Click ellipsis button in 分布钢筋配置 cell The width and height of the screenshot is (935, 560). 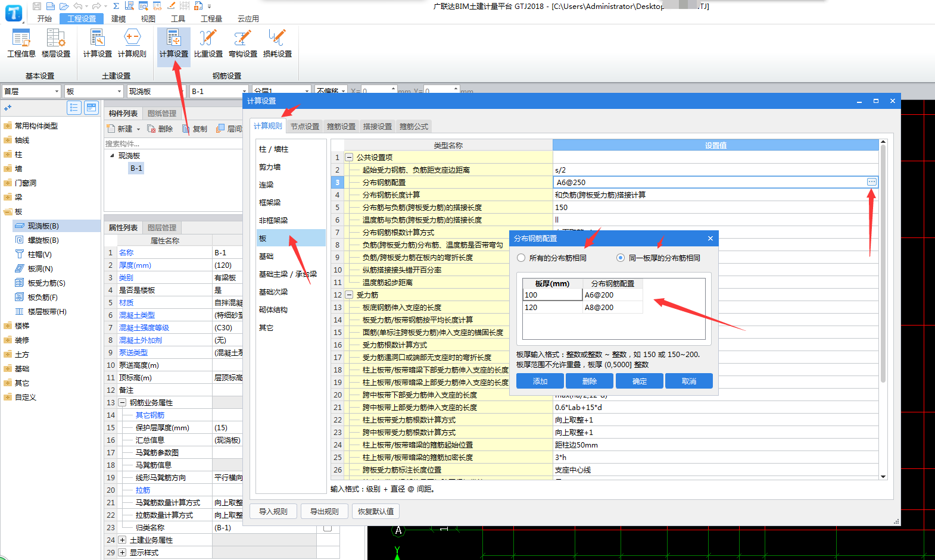point(872,182)
